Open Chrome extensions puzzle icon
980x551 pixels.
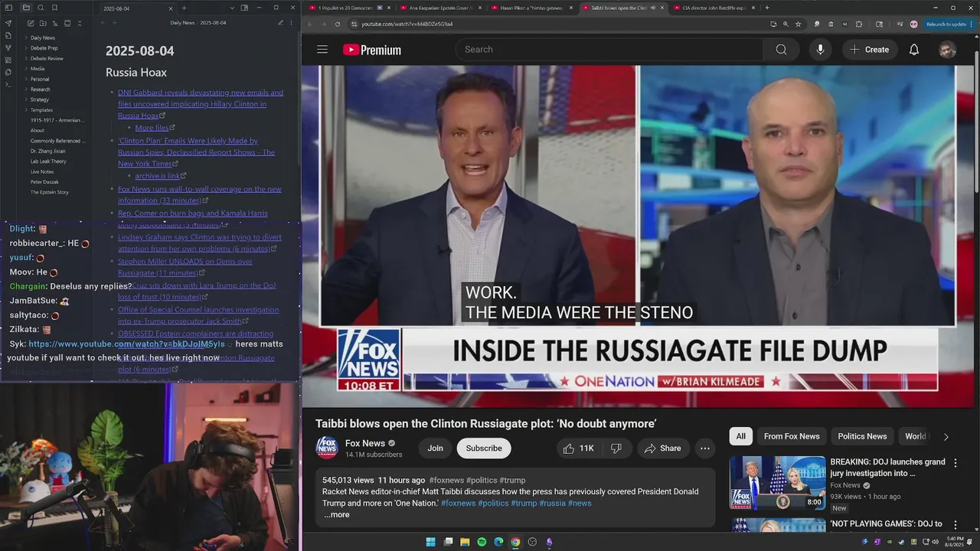(858, 24)
